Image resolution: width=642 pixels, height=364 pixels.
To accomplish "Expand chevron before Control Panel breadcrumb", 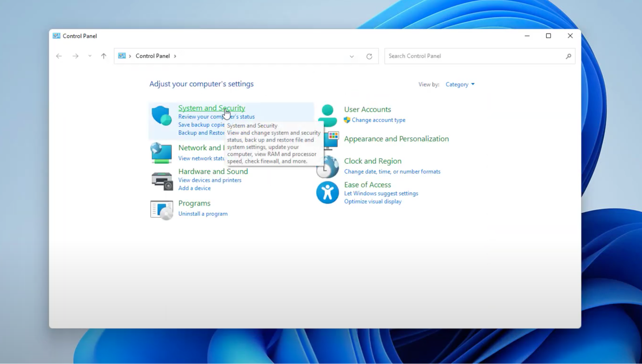I will pyautogui.click(x=130, y=56).
